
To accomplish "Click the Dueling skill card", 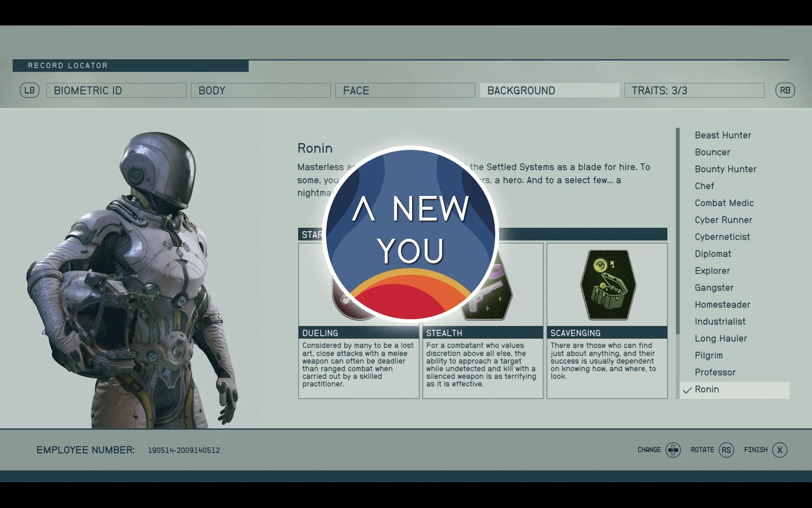I will [x=359, y=364].
